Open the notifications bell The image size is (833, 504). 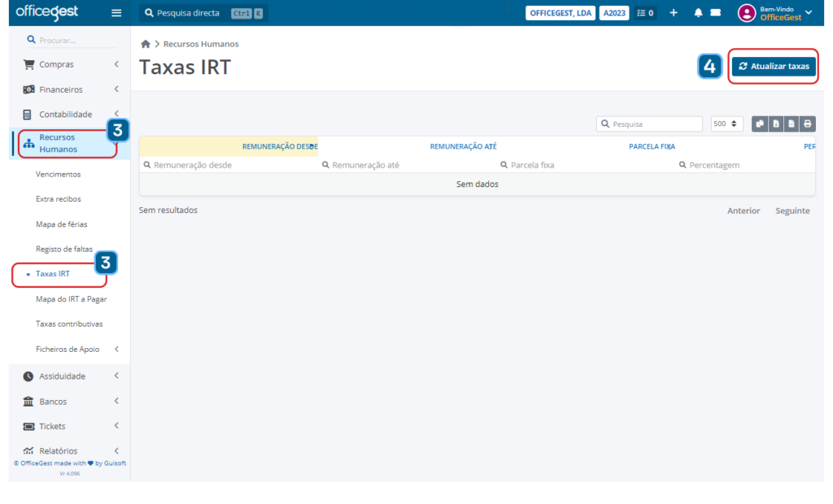(698, 13)
